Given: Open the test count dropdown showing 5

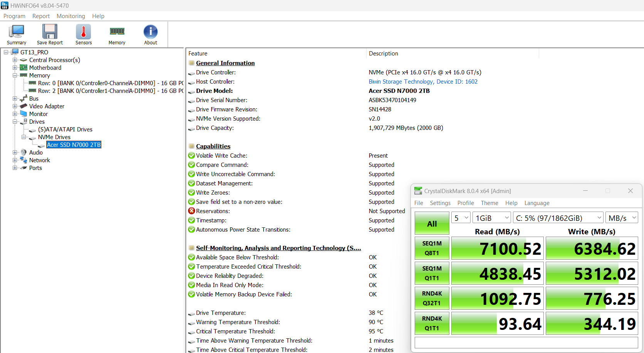Looking at the screenshot, I should point(461,218).
